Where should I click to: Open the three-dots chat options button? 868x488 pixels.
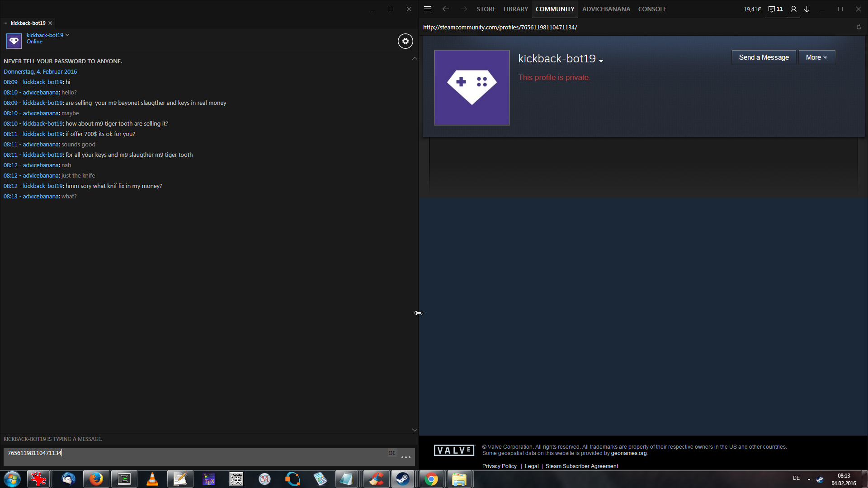tap(406, 457)
